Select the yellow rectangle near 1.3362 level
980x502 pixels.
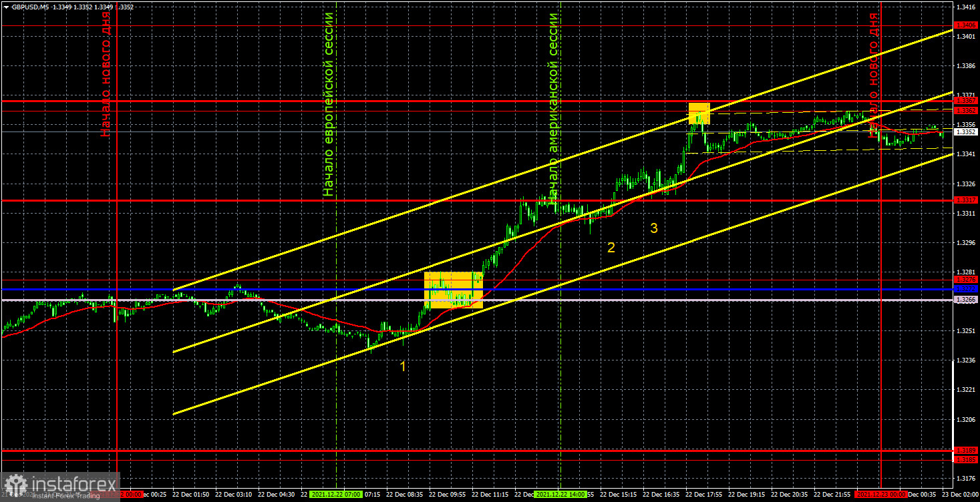point(699,113)
